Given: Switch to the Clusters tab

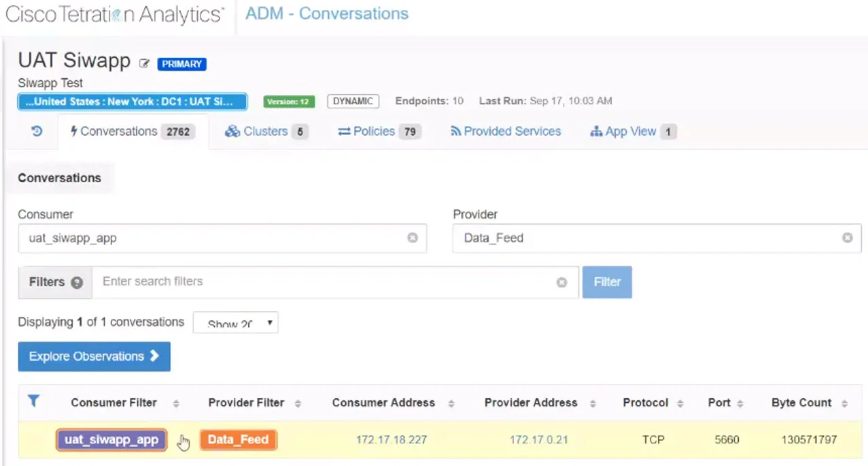Looking at the screenshot, I should 266,131.
